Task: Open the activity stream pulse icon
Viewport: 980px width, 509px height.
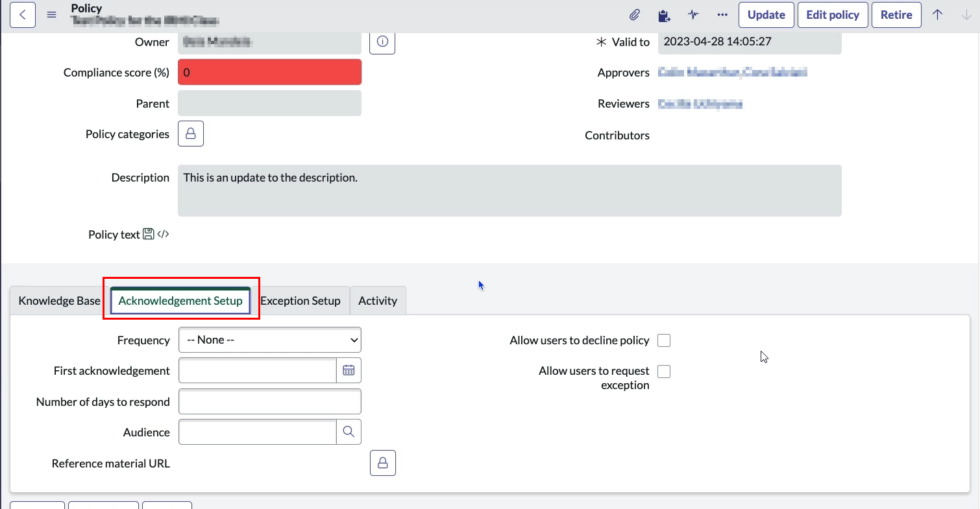Action: [693, 15]
